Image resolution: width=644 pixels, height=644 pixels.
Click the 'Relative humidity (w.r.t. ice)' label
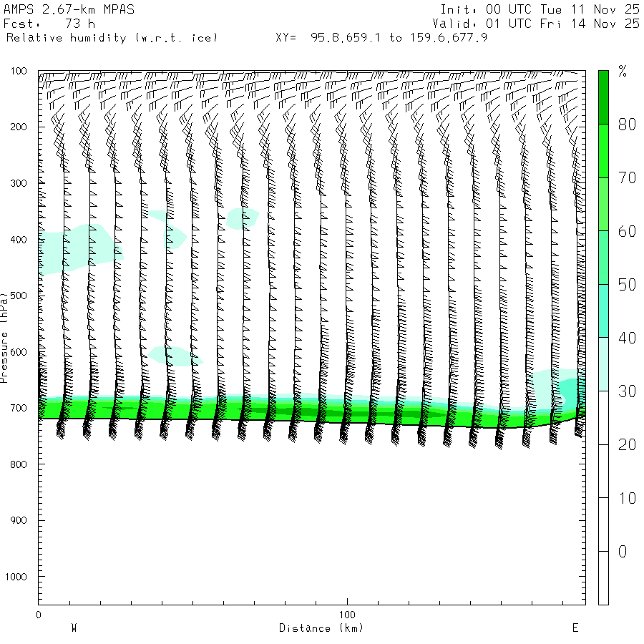112,38
